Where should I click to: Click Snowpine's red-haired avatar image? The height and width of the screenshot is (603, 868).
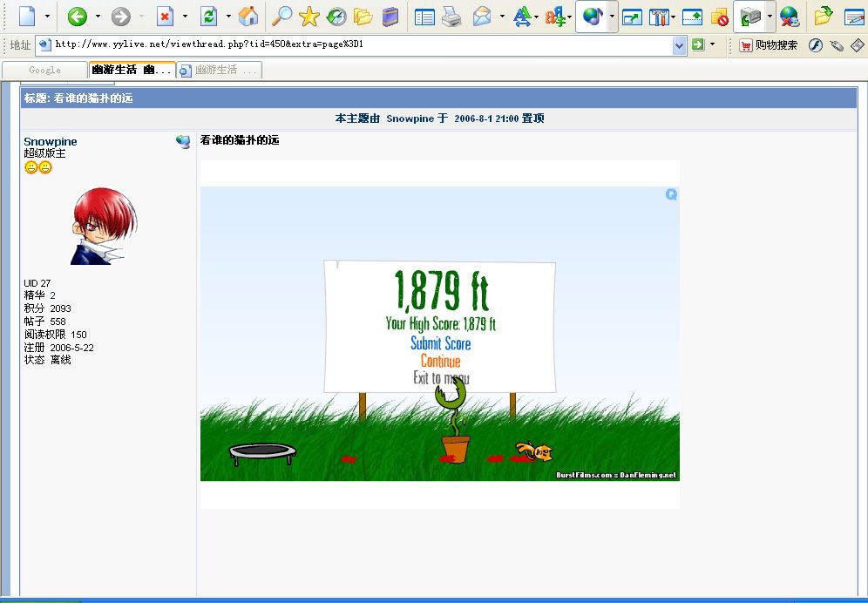104,226
